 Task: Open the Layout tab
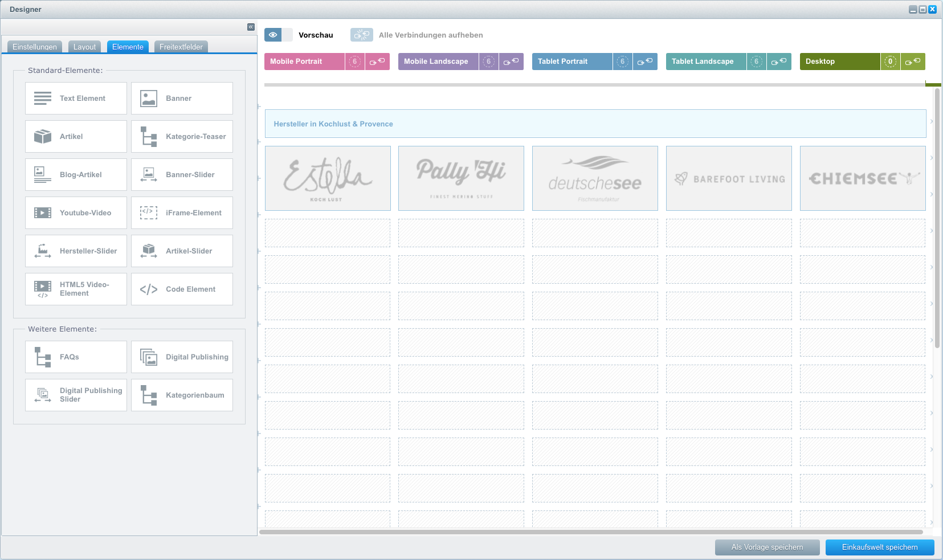point(84,47)
